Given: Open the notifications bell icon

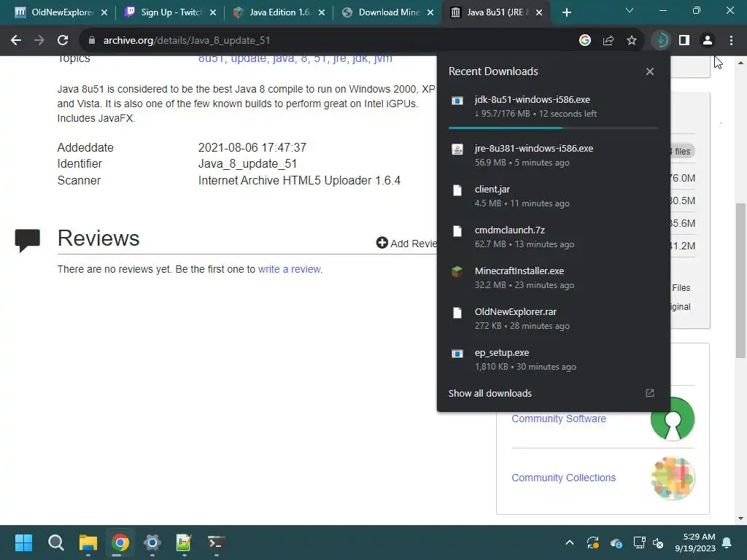Looking at the screenshot, I should point(727,542).
